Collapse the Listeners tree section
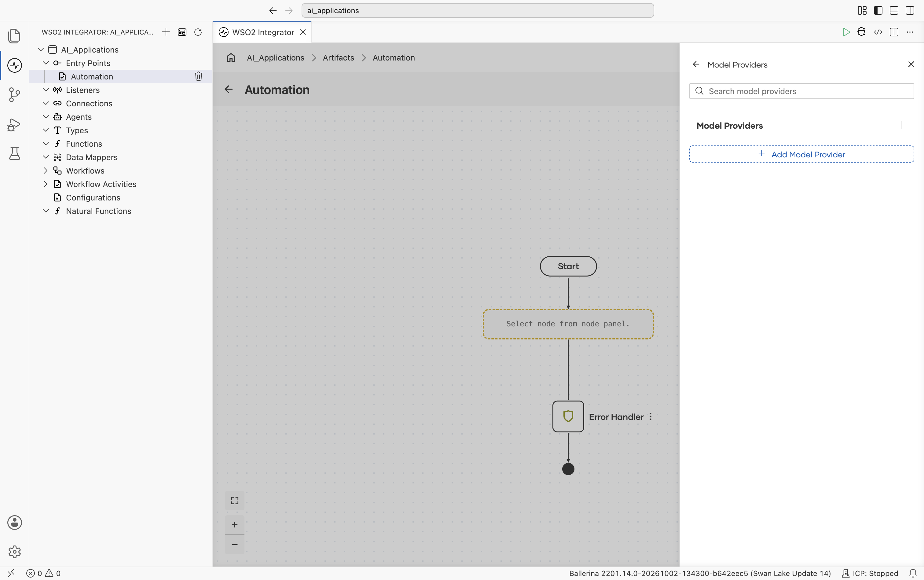Viewport: 924px width, 580px height. tap(46, 90)
